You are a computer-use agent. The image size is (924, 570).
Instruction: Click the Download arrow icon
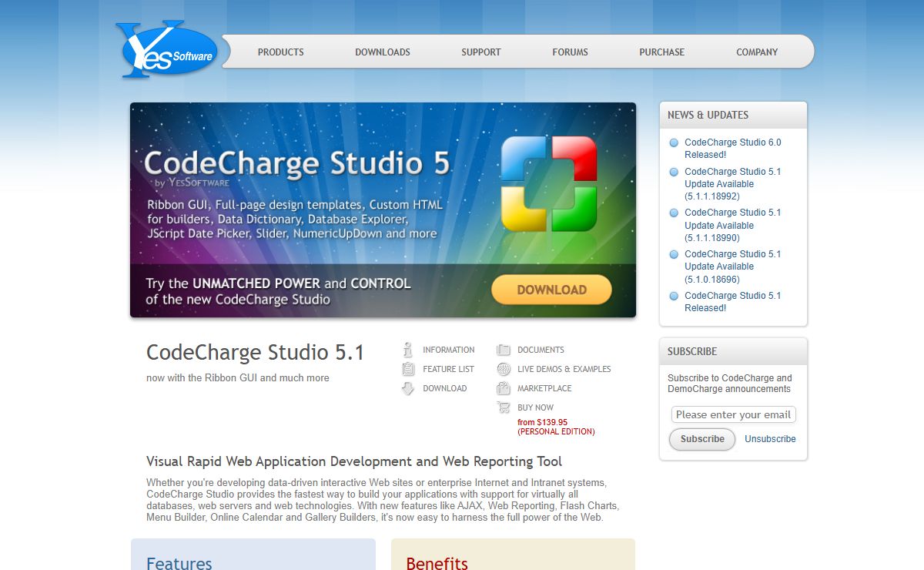pyautogui.click(x=408, y=388)
